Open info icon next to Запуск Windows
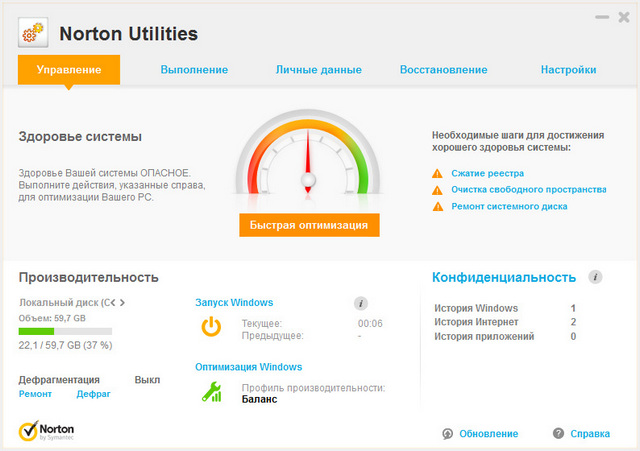The width and height of the screenshot is (640, 451). coord(361,303)
